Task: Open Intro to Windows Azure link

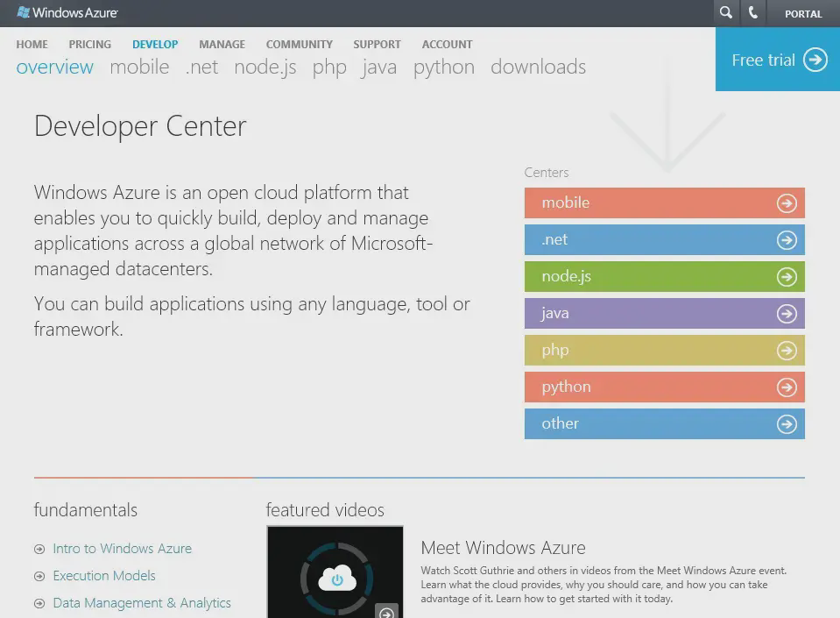Action: (x=122, y=549)
